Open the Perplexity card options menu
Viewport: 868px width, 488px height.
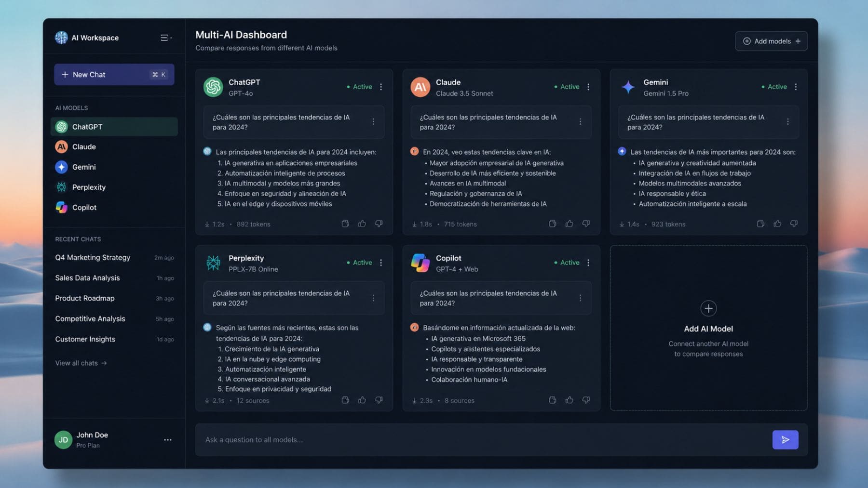pos(381,263)
